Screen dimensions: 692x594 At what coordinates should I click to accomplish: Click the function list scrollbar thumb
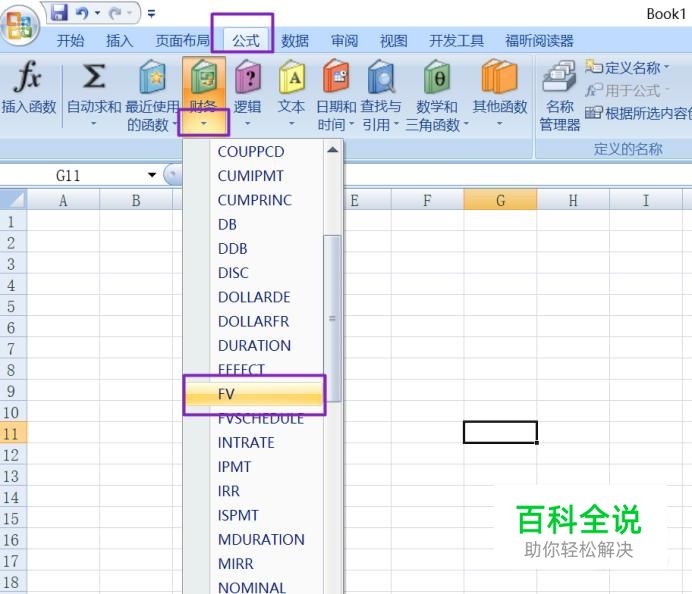click(x=332, y=318)
